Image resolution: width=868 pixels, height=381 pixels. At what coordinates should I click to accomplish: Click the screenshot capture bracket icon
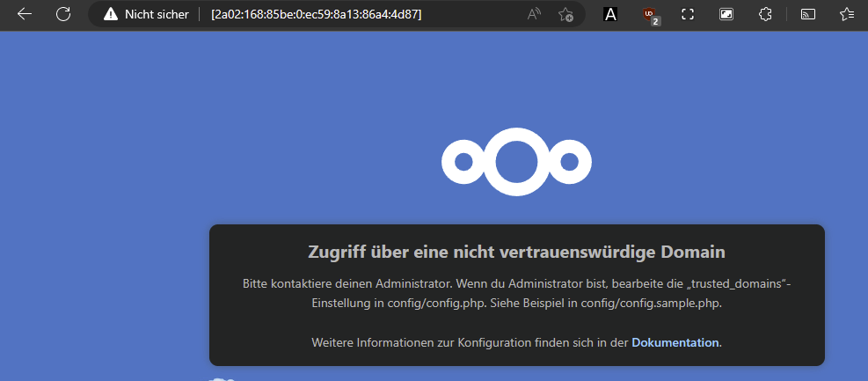[688, 14]
